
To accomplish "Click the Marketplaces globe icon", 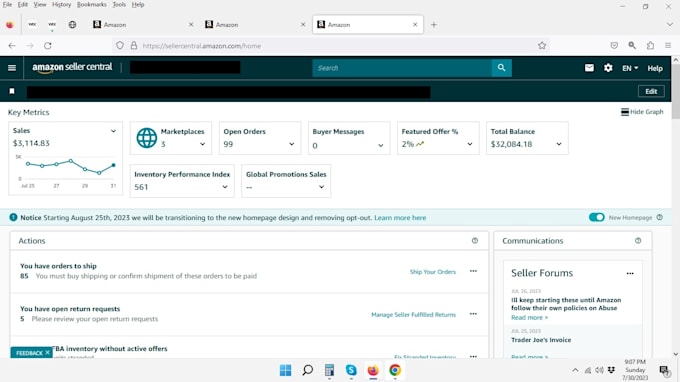I will [x=147, y=138].
